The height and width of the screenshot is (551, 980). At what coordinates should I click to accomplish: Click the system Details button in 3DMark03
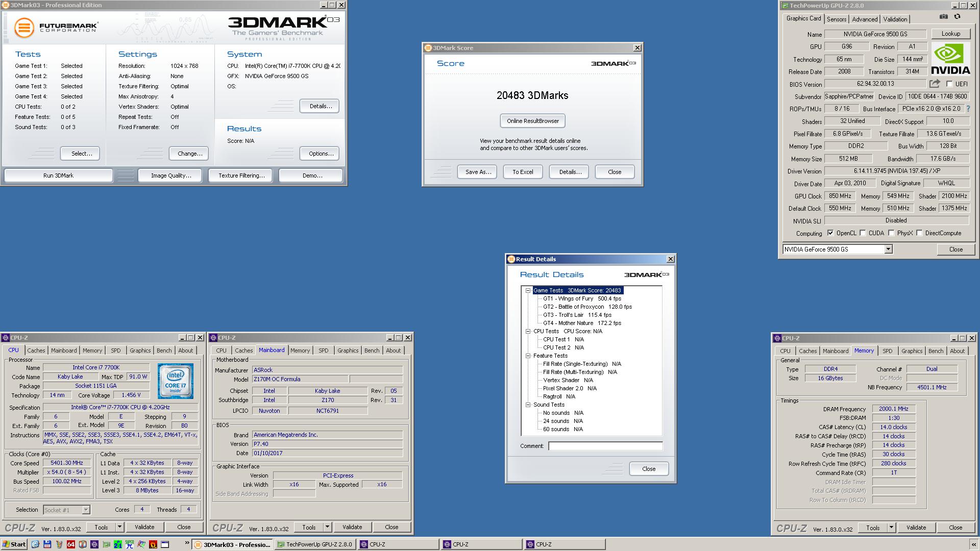pos(320,106)
